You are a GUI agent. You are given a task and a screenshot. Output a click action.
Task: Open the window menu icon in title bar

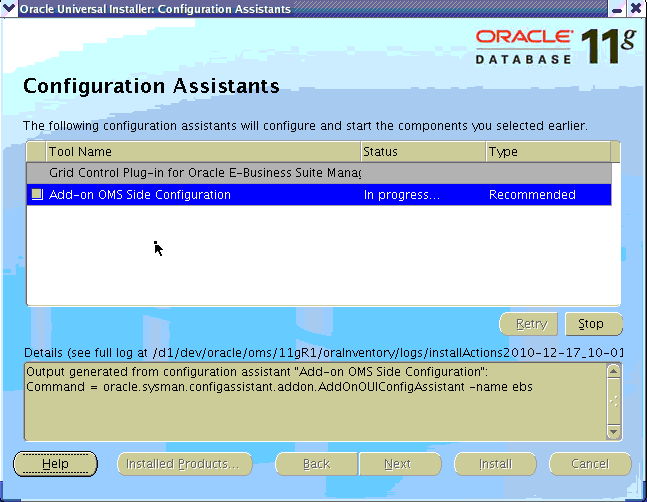pos(9,9)
